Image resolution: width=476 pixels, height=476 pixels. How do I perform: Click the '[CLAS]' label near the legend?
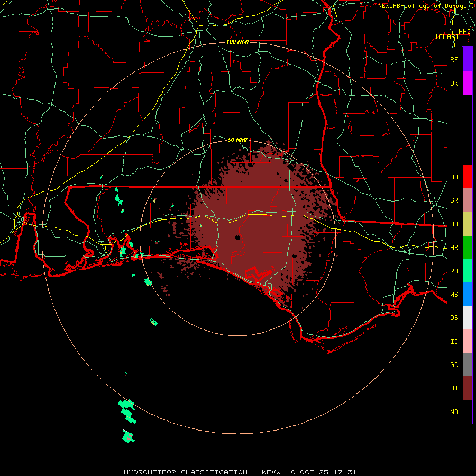tap(447, 36)
